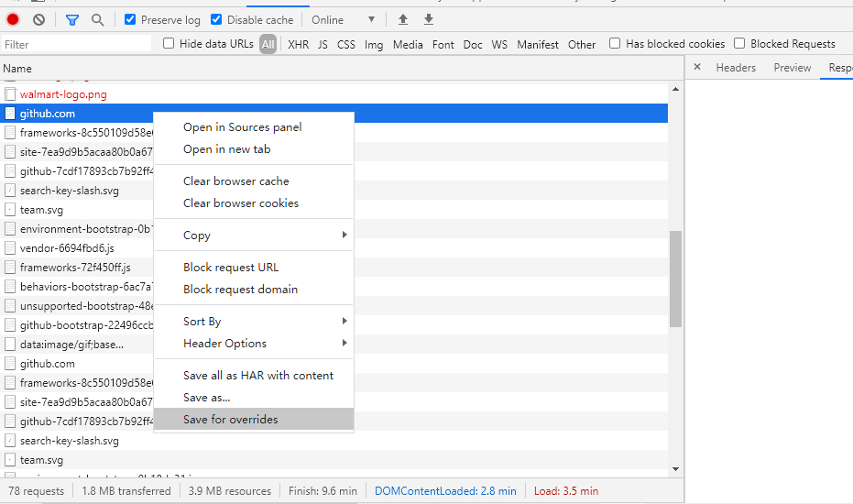Image resolution: width=853 pixels, height=504 pixels.
Task: Import HAR file with upload arrow
Action: coord(402,19)
